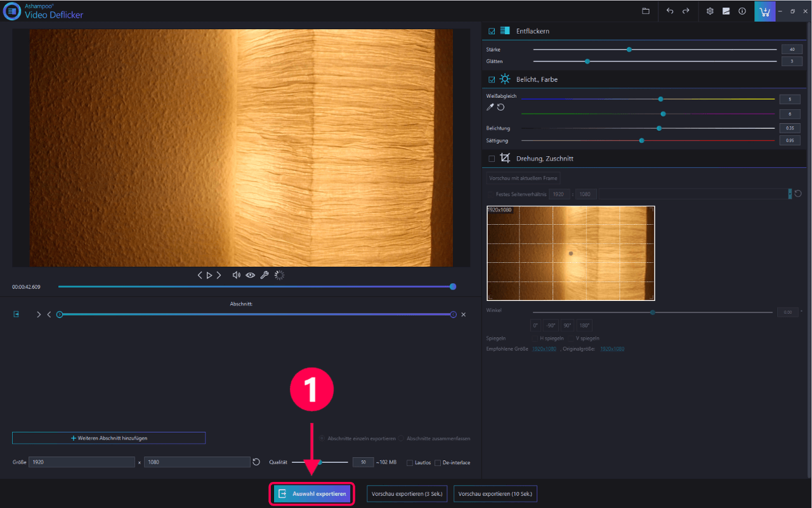Image resolution: width=812 pixels, height=508 pixels.
Task: Pick white balance with the eyedropper
Action: [x=490, y=107]
